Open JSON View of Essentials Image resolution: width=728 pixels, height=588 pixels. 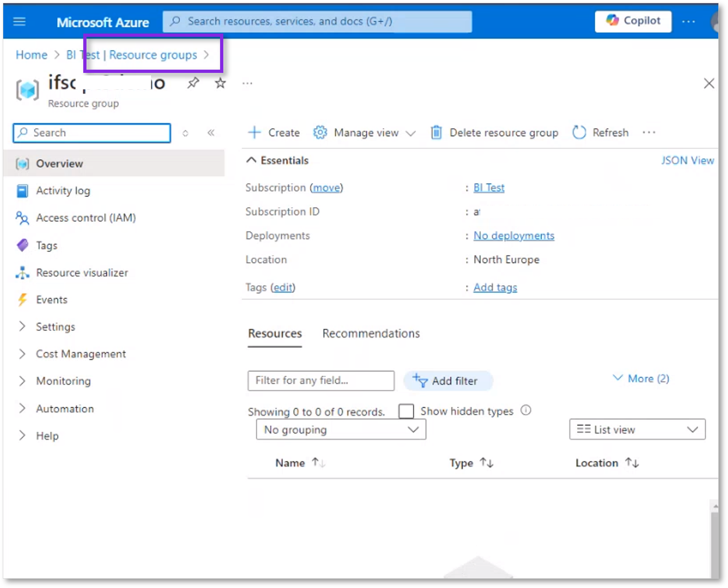click(687, 160)
